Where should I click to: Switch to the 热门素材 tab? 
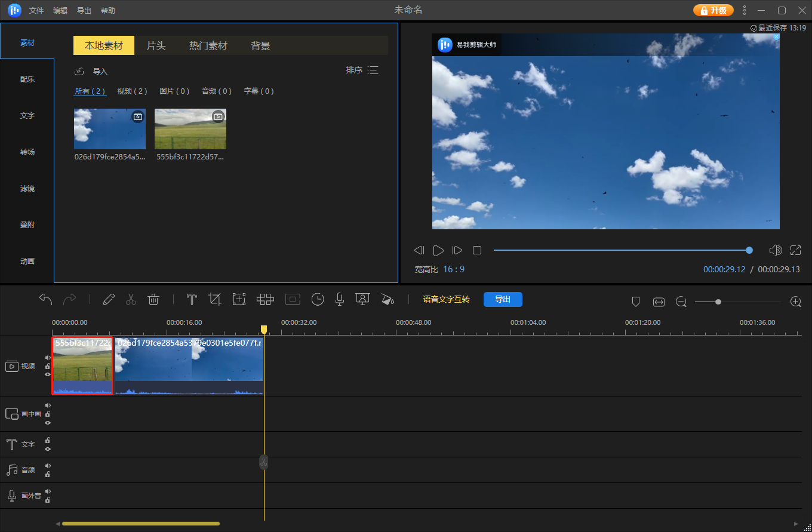click(208, 46)
